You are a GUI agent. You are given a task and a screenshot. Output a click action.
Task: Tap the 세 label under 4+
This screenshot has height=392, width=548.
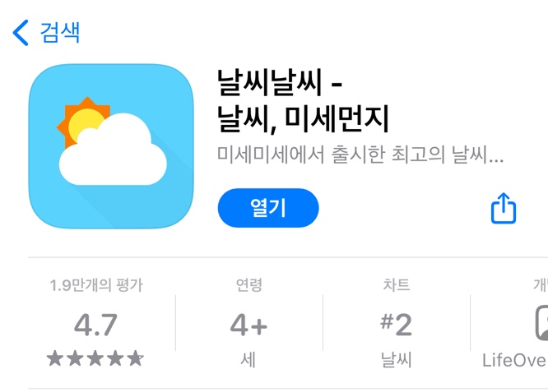click(248, 360)
